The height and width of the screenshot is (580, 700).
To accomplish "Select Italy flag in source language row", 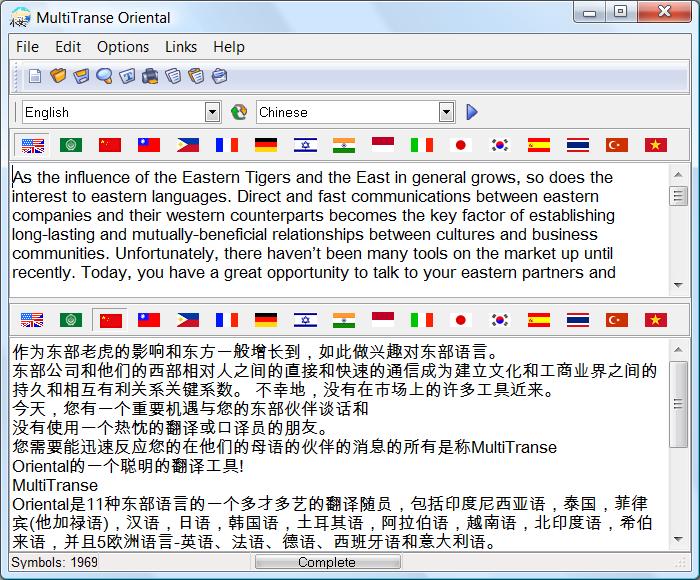I will [422, 145].
